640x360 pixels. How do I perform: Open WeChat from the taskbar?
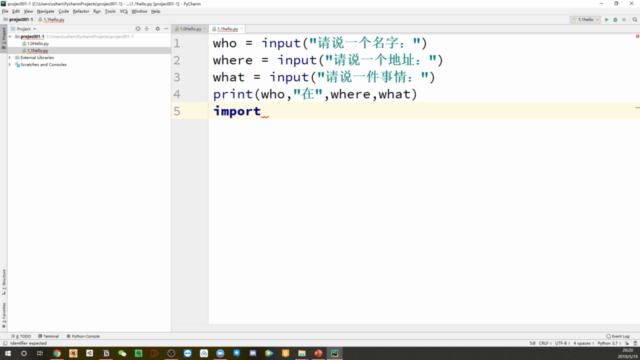point(122,353)
